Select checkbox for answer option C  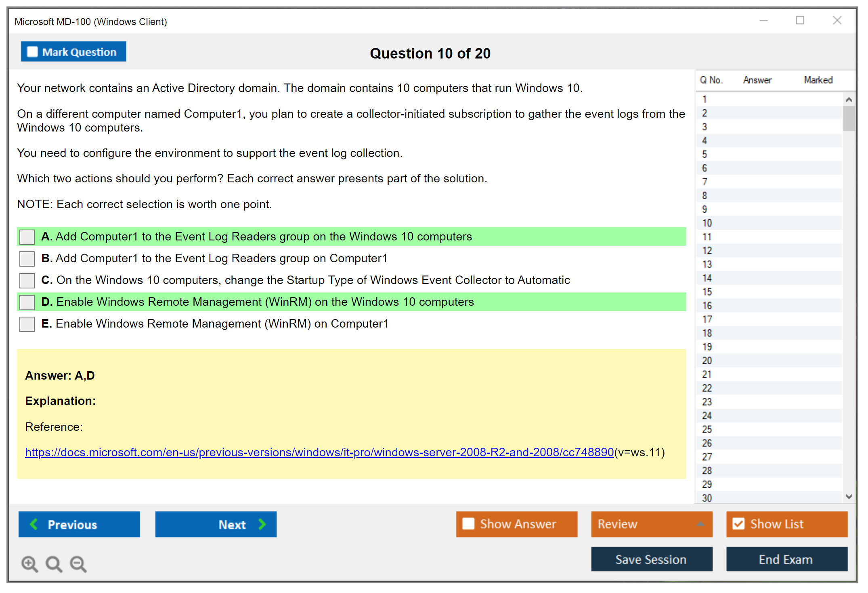(x=27, y=280)
